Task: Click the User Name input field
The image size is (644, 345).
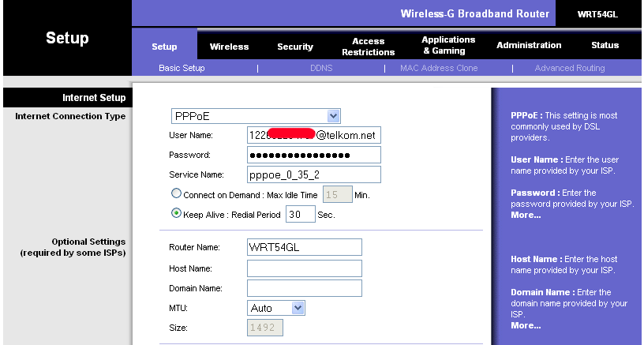Action: click(x=314, y=135)
